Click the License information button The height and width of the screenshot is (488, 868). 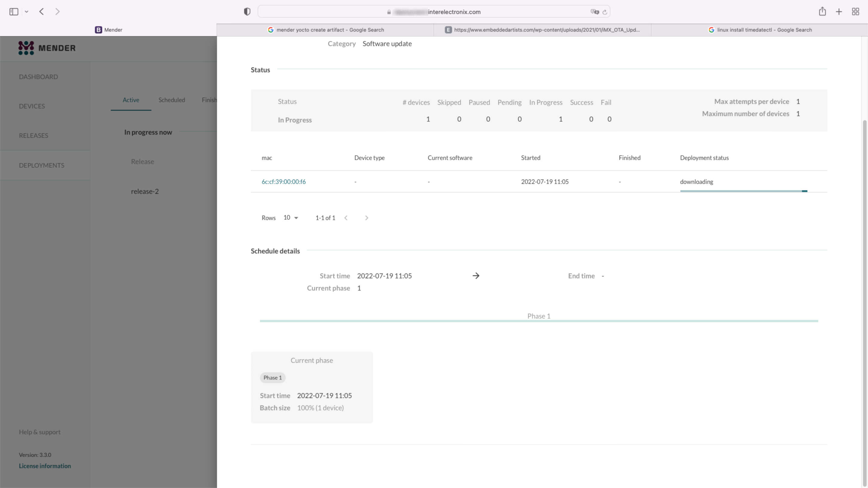click(45, 466)
